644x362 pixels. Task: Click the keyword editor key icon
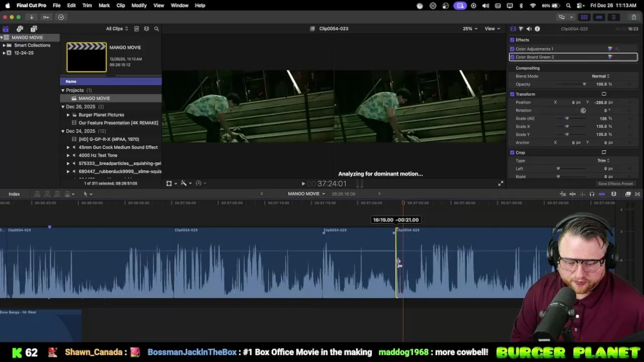[46, 17]
